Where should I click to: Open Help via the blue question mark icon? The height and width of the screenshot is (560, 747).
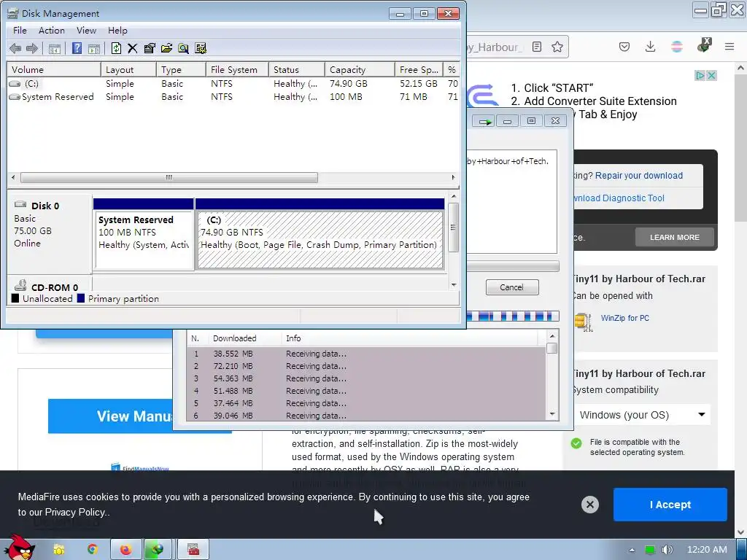point(77,48)
